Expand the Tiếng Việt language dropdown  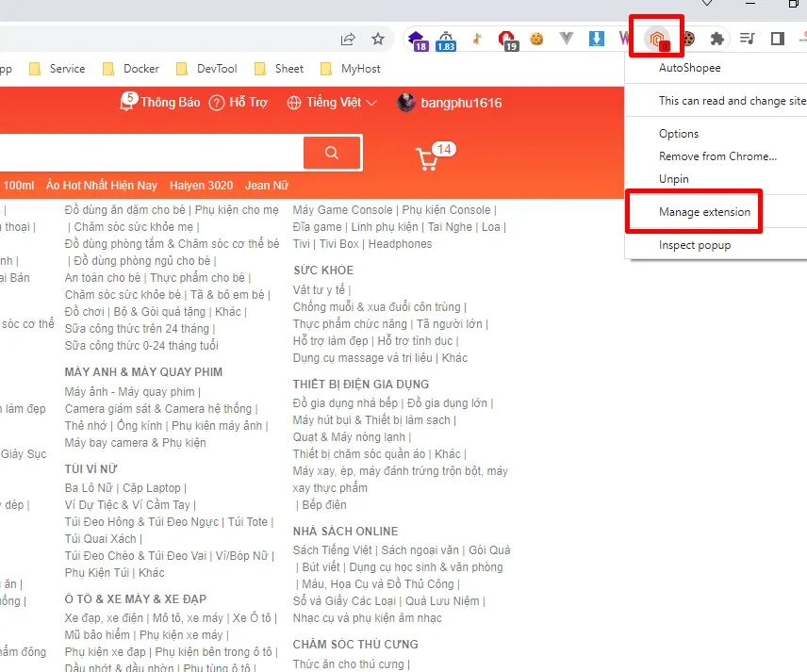tap(371, 103)
